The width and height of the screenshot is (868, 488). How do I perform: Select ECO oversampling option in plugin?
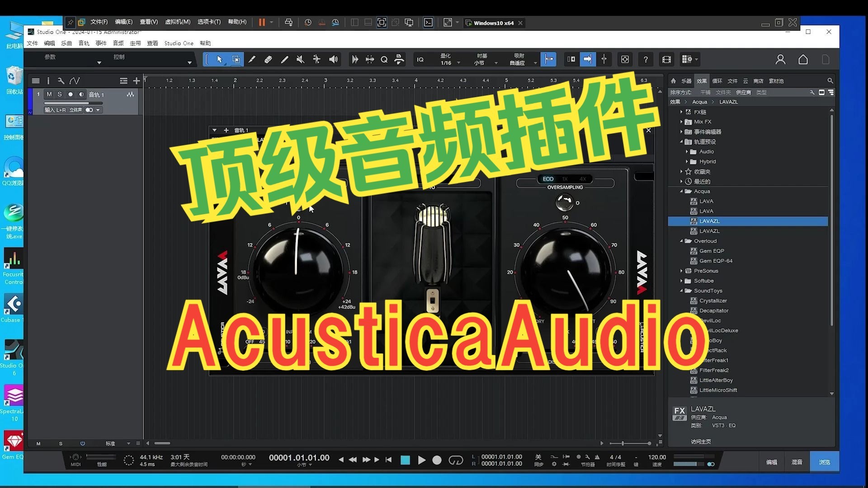[548, 179]
